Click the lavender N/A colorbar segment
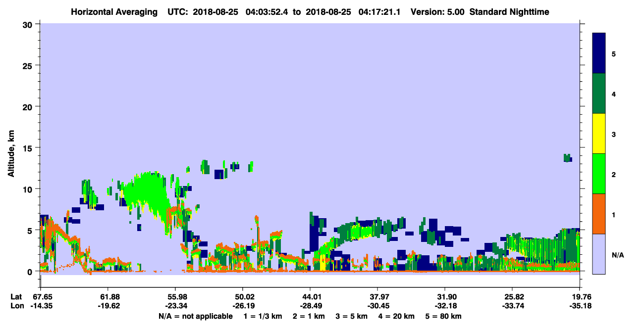This screenshot has width=644, height=330. tap(599, 254)
